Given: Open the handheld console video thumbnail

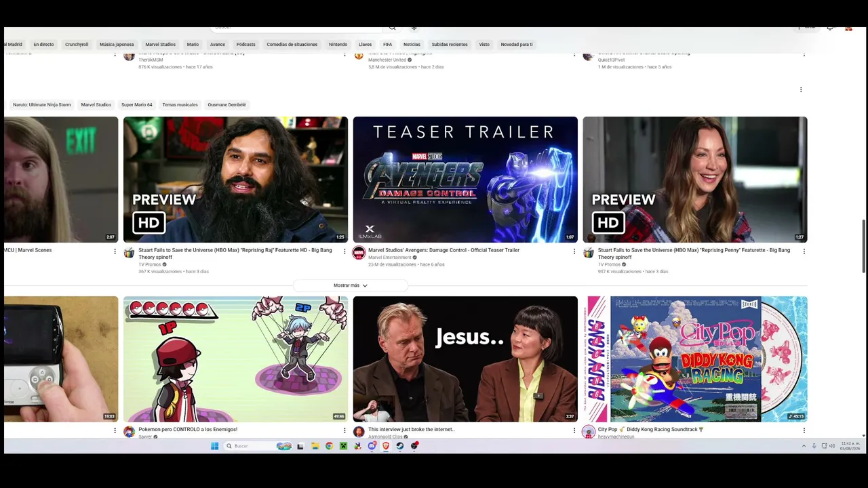Looking at the screenshot, I should [61, 359].
